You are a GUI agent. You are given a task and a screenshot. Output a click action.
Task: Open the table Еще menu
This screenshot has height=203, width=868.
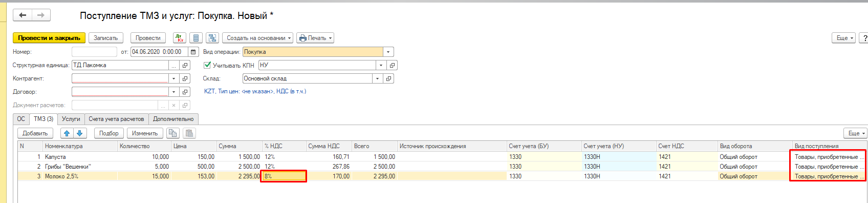tap(856, 133)
